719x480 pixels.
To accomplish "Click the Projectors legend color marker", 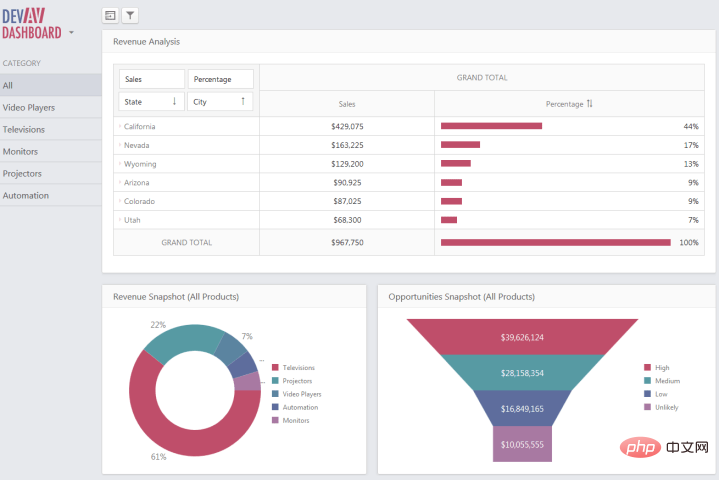I will coord(275,381).
